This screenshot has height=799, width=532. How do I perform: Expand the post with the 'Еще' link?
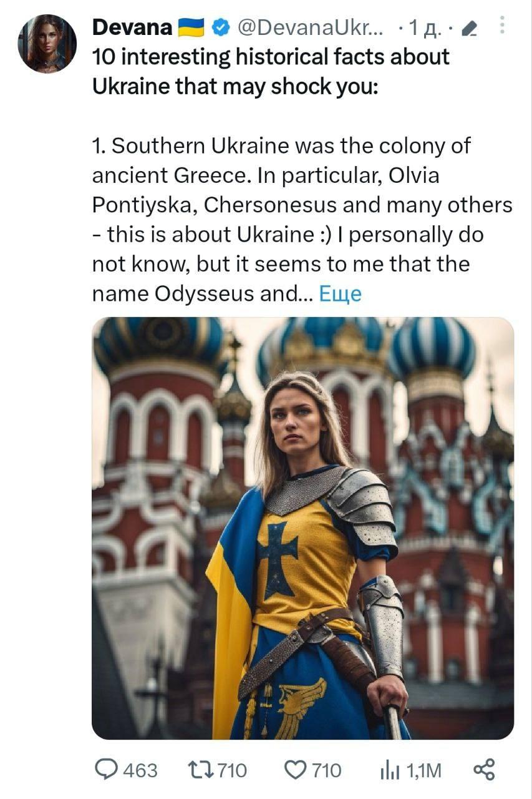[340, 293]
